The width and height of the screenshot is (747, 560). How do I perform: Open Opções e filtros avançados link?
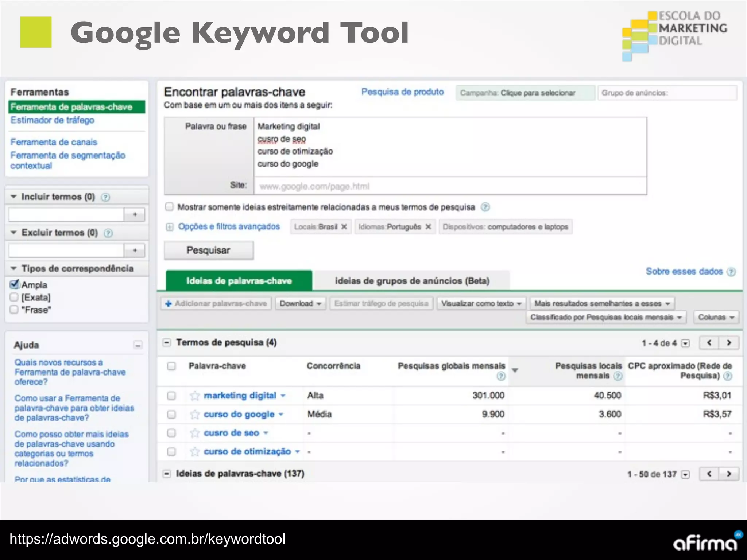click(229, 226)
